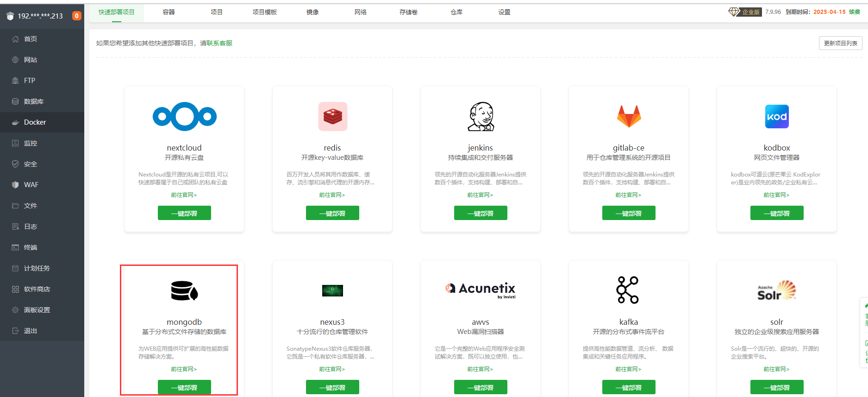
Task: Click the terminal icon for 终端
Action: 15,247
